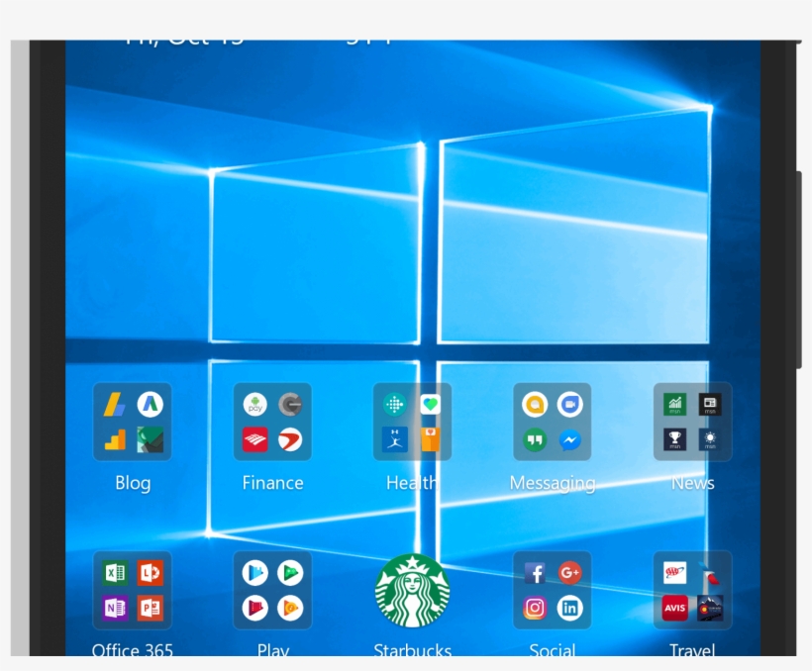
Task: Open the Avis app in Travel folder
Action: pos(674,608)
